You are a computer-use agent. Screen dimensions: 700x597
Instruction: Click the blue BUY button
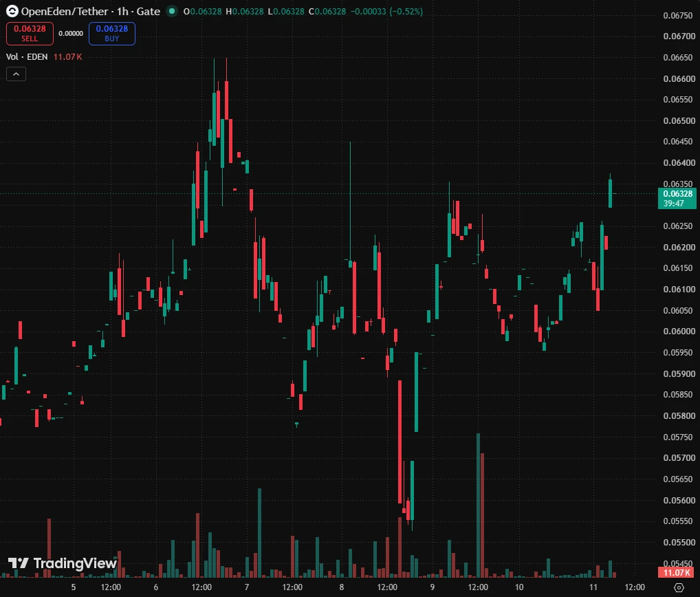click(x=112, y=34)
